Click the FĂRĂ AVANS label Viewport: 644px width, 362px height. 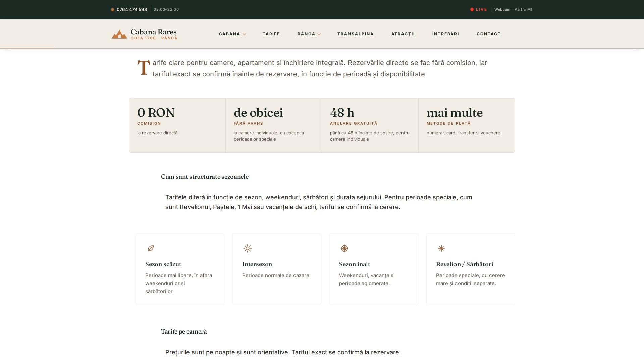click(x=248, y=124)
